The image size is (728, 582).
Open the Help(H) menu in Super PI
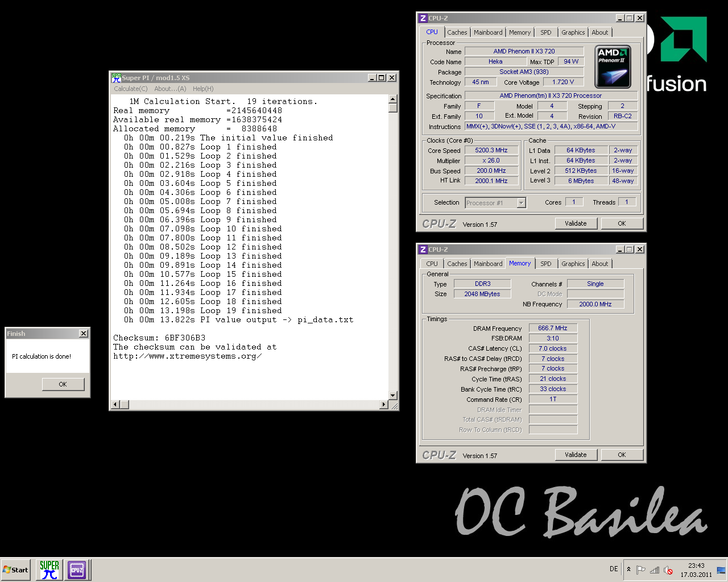pos(203,89)
